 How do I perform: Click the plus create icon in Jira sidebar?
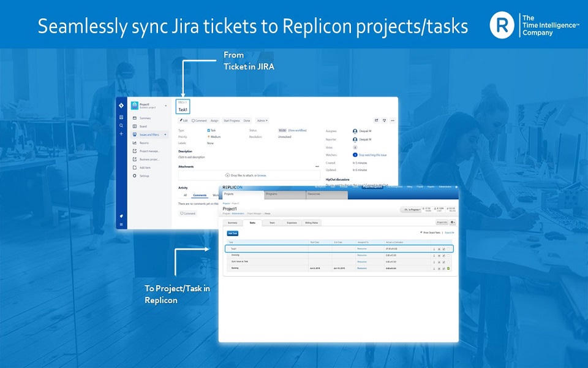click(x=121, y=133)
